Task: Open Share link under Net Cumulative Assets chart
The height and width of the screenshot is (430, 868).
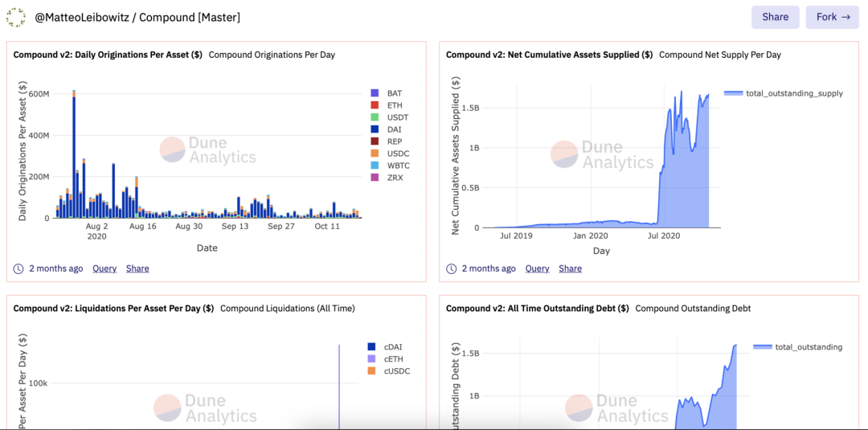Action: click(x=570, y=268)
